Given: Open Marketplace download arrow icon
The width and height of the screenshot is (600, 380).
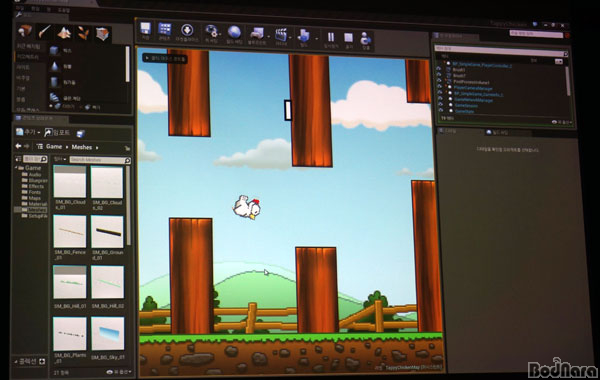Looking at the screenshot, I should 187,30.
